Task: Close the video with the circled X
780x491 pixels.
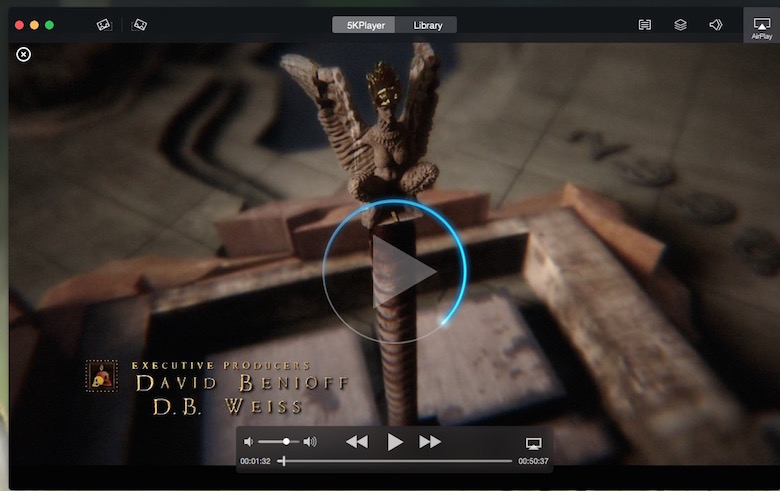Action: pos(23,54)
